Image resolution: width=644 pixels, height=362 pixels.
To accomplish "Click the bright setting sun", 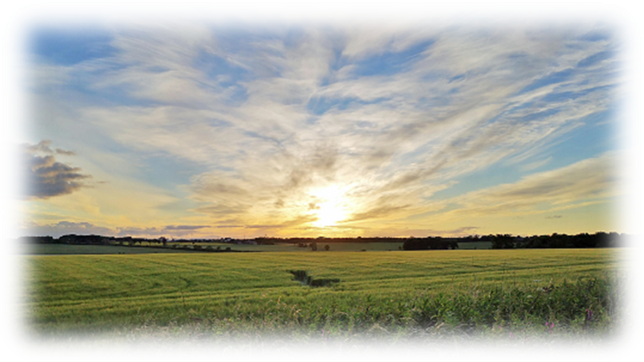I will (330, 206).
